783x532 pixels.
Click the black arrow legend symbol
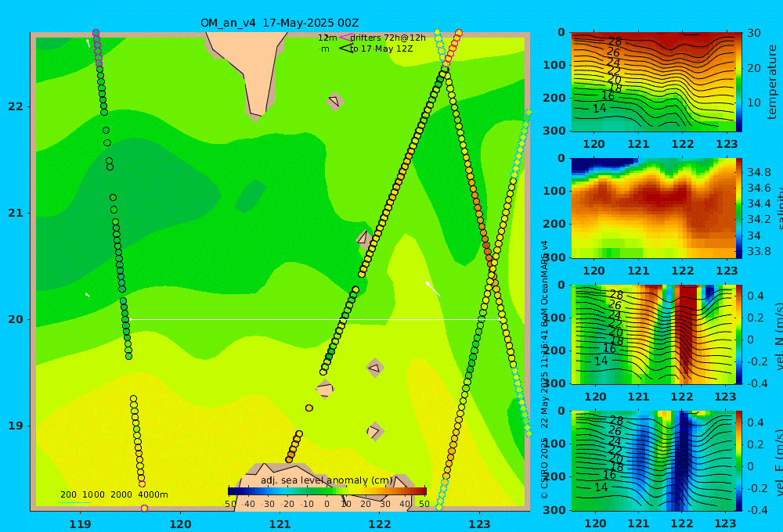click(345, 49)
